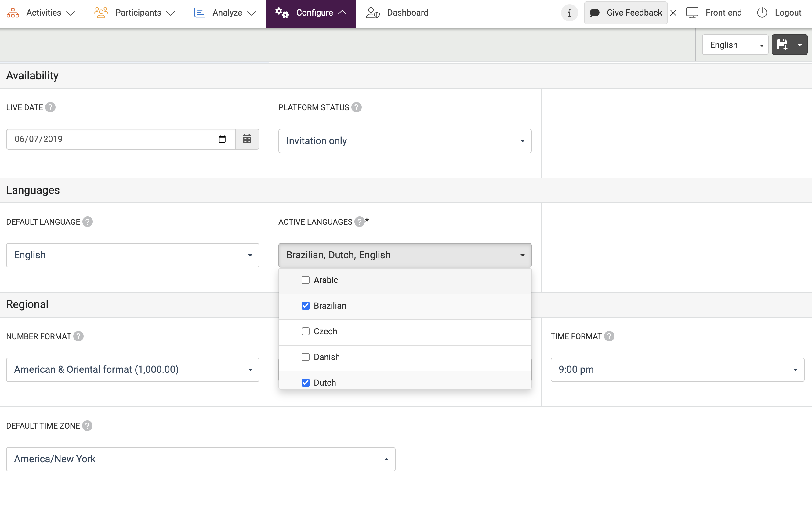Click the info icon in top bar
Viewport: 812px width, 516px height.
click(x=569, y=13)
